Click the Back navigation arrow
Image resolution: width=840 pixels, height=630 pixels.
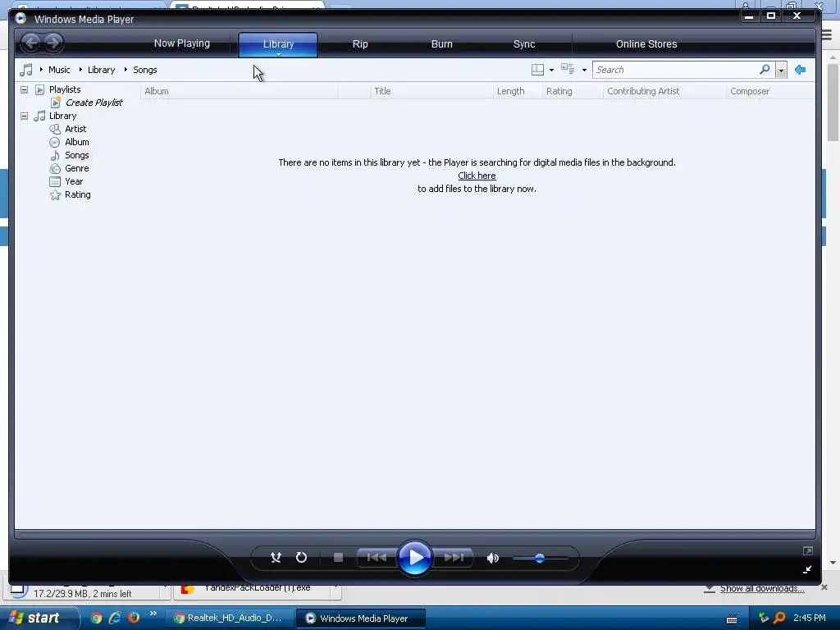coord(31,43)
